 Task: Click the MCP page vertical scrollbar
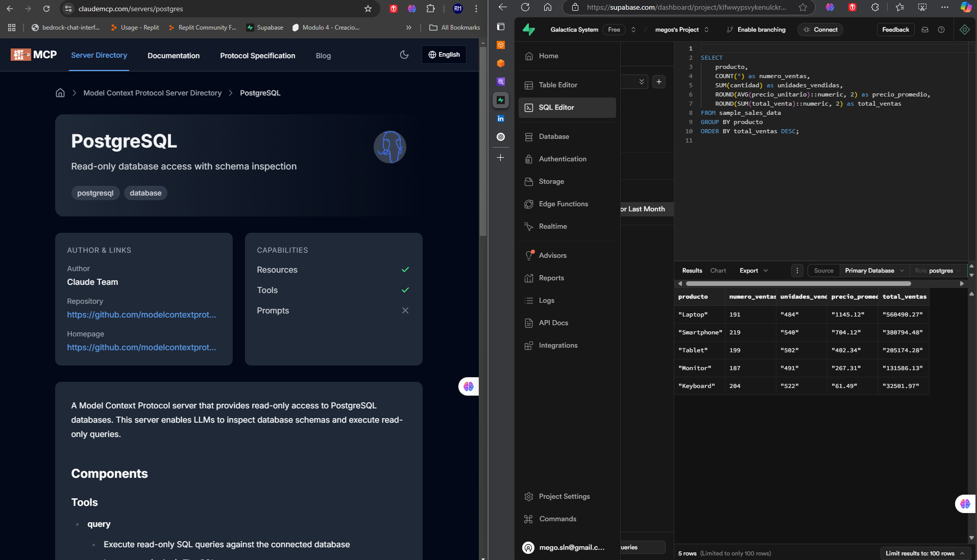click(x=483, y=140)
